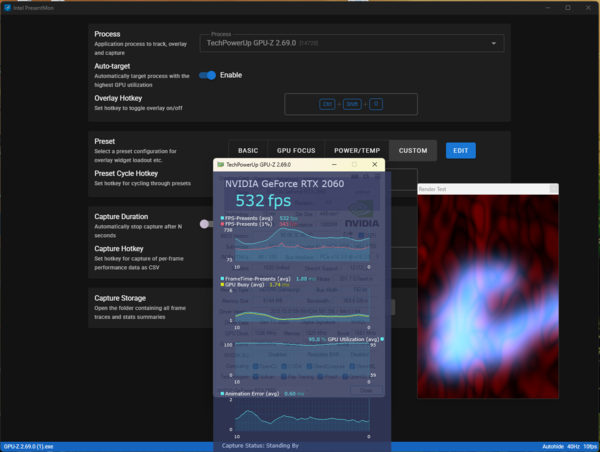Click the GPU-Z 2.69.0 (1).exe status entry

tap(28, 447)
